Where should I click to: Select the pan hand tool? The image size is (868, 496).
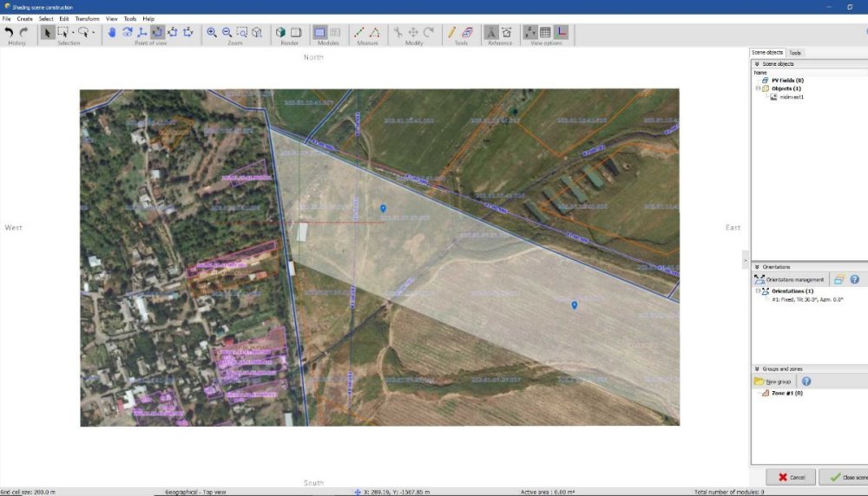pyautogui.click(x=112, y=32)
